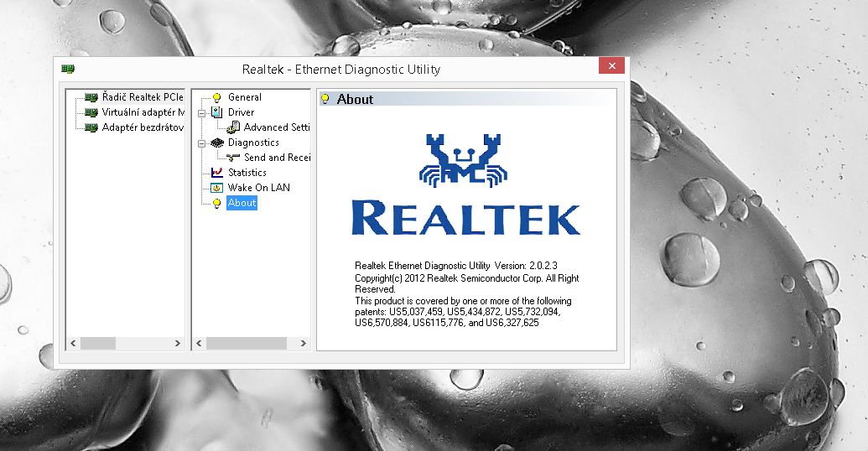Open the Wake On LAN item

click(258, 188)
